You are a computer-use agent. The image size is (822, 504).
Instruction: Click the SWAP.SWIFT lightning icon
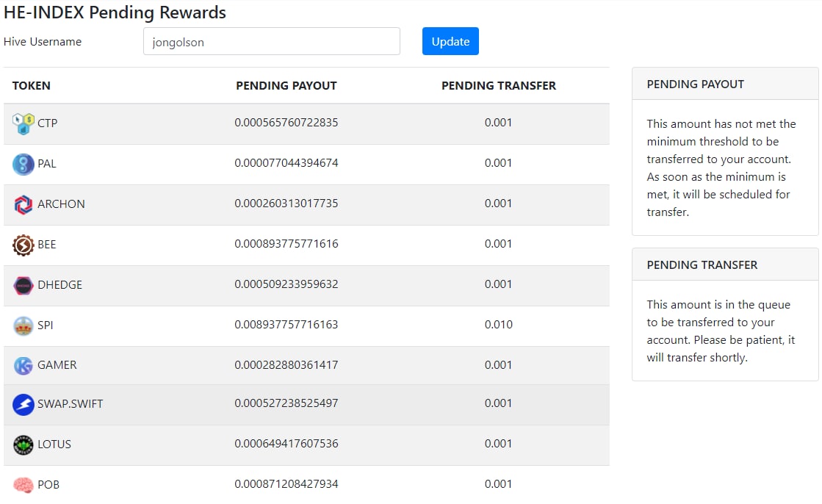point(23,404)
